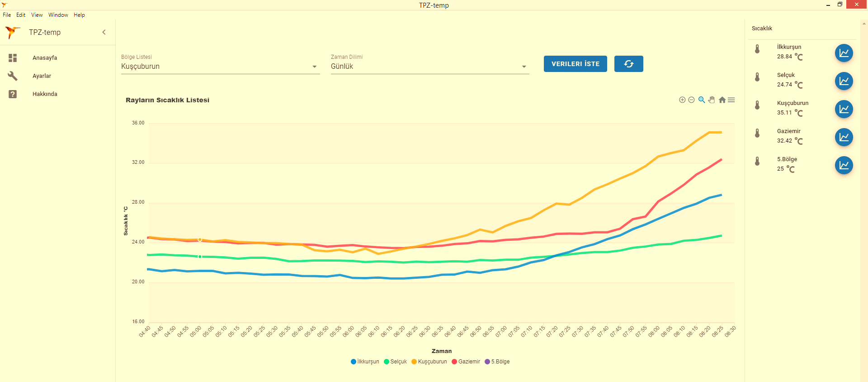
Task: Click the Gaziemir 32.42 °C reading
Action: pos(790,141)
